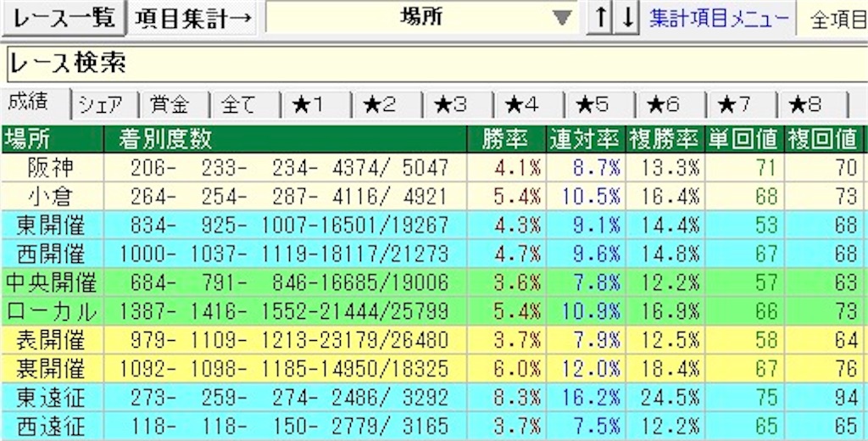868x441 pixels.
Task: Click 裏開催 複回値 value 76
Action: [847, 369]
